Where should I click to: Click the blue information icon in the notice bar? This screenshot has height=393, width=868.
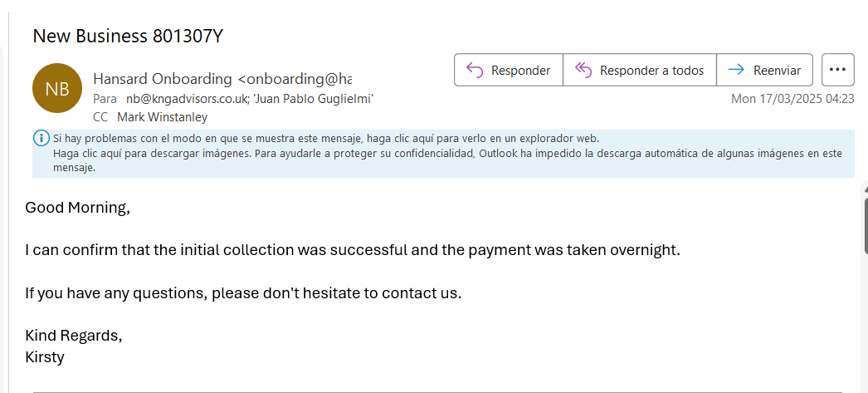[x=41, y=139]
